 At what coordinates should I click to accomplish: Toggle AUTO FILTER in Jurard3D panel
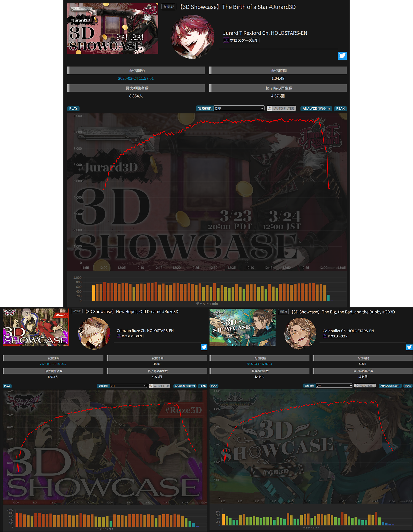(x=281, y=109)
